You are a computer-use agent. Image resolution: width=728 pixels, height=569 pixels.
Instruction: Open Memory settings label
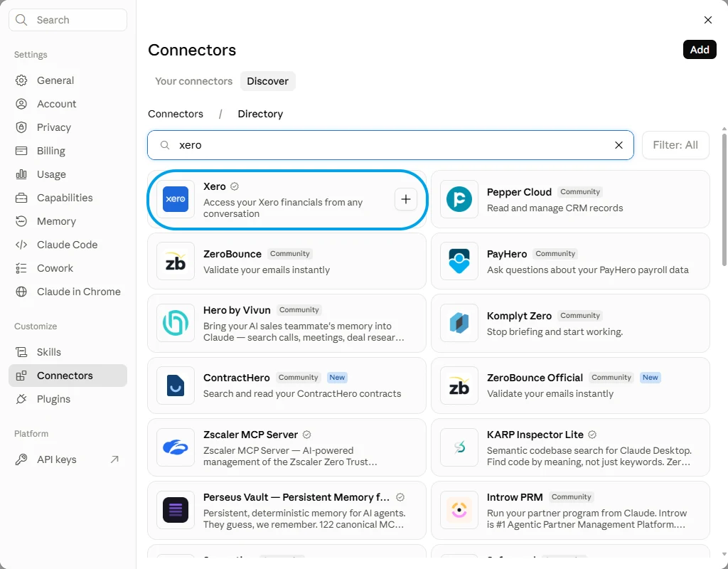coord(57,222)
